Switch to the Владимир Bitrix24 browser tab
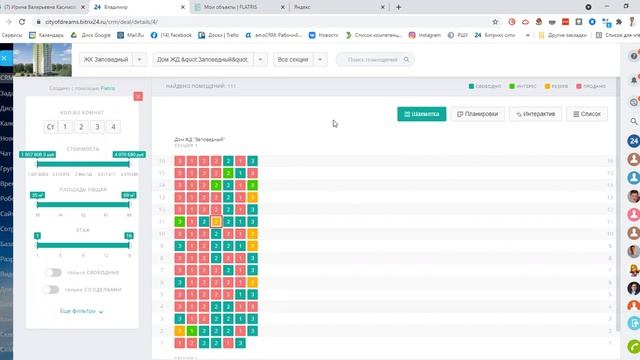 139,7
